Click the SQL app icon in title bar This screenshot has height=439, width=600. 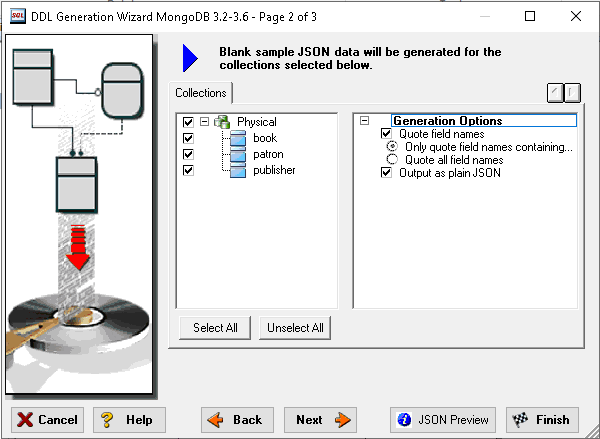coord(18,16)
